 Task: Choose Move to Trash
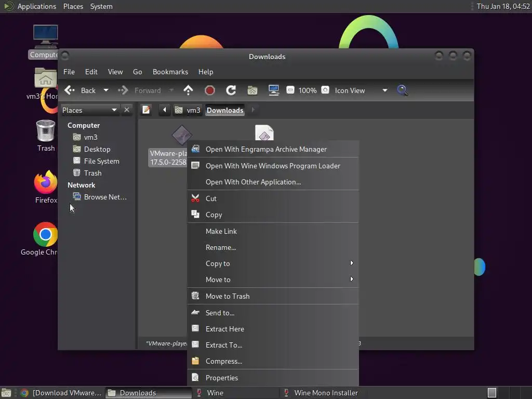273,296
